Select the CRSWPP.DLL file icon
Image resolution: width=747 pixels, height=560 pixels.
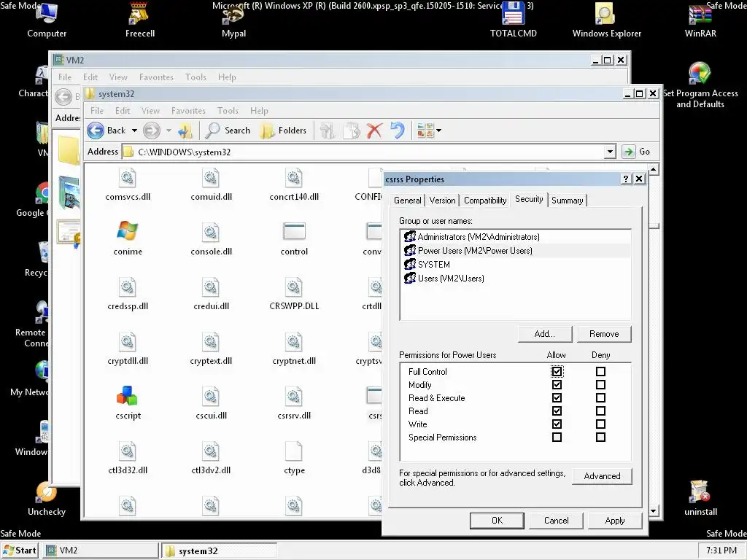(294, 287)
